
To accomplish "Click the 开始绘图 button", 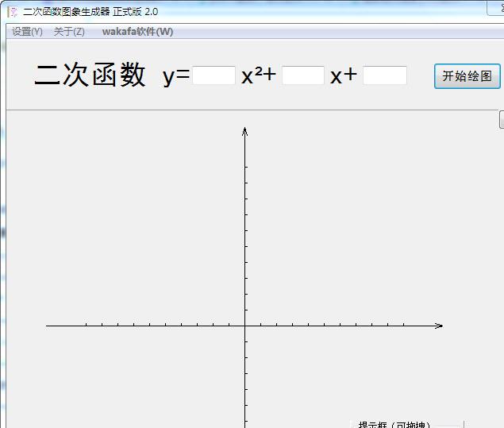I will pyautogui.click(x=467, y=76).
